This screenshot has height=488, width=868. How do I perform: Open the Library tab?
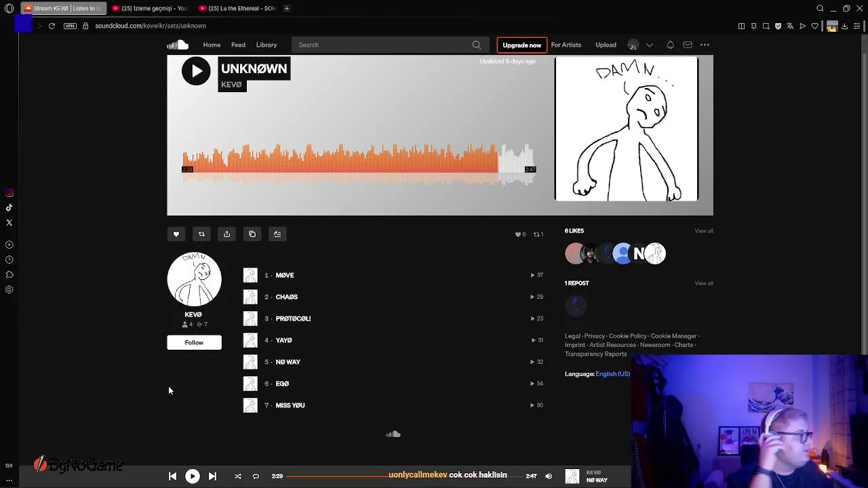(x=267, y=45)
